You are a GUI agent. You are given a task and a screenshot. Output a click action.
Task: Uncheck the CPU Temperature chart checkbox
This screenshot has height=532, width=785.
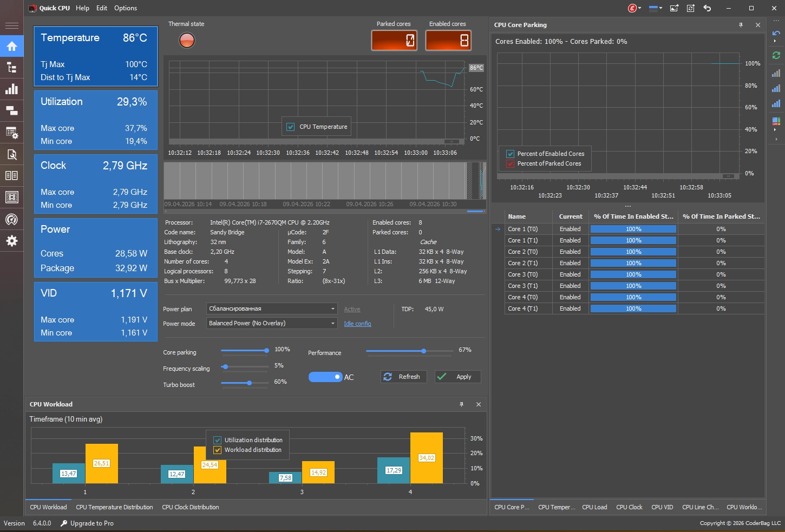(x=291, y=127)
